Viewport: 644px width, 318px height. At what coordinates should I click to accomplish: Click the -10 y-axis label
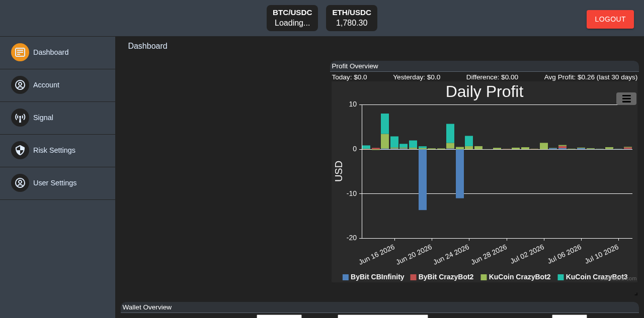[352, 193]
